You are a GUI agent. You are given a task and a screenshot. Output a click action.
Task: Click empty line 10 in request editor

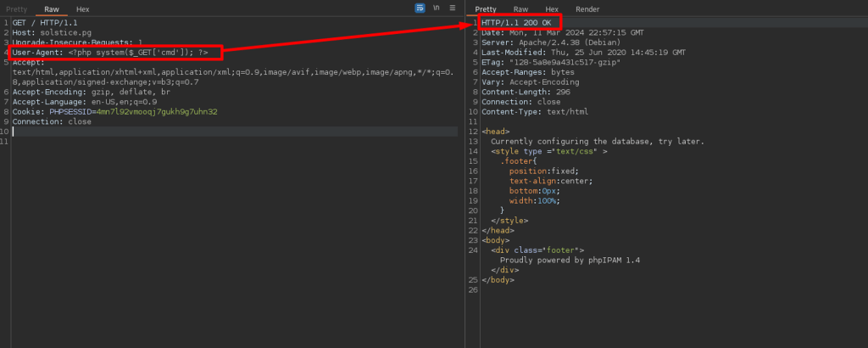point(170,132)
